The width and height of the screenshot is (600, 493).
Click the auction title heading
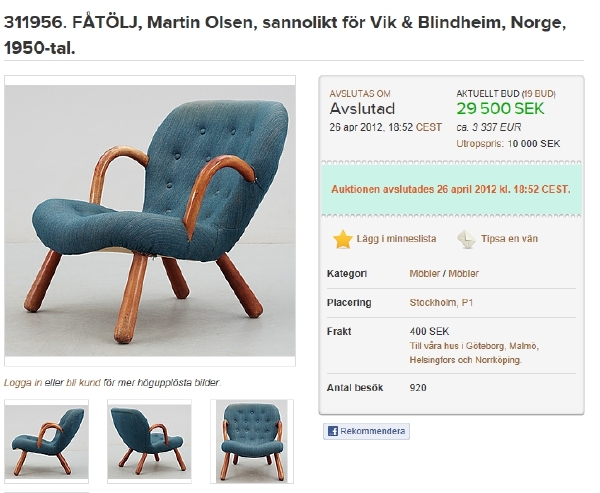point(285,35)
